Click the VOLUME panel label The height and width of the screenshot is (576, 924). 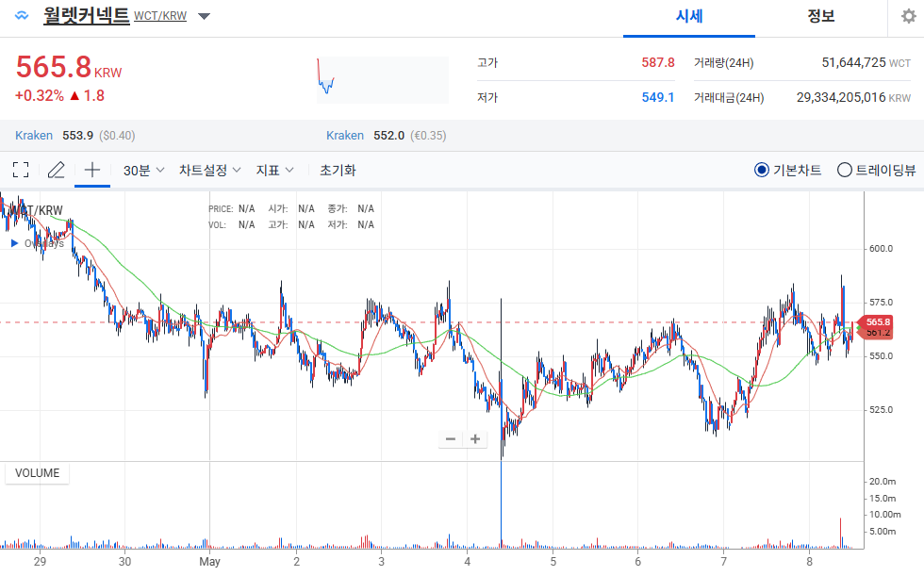point(37,473)
